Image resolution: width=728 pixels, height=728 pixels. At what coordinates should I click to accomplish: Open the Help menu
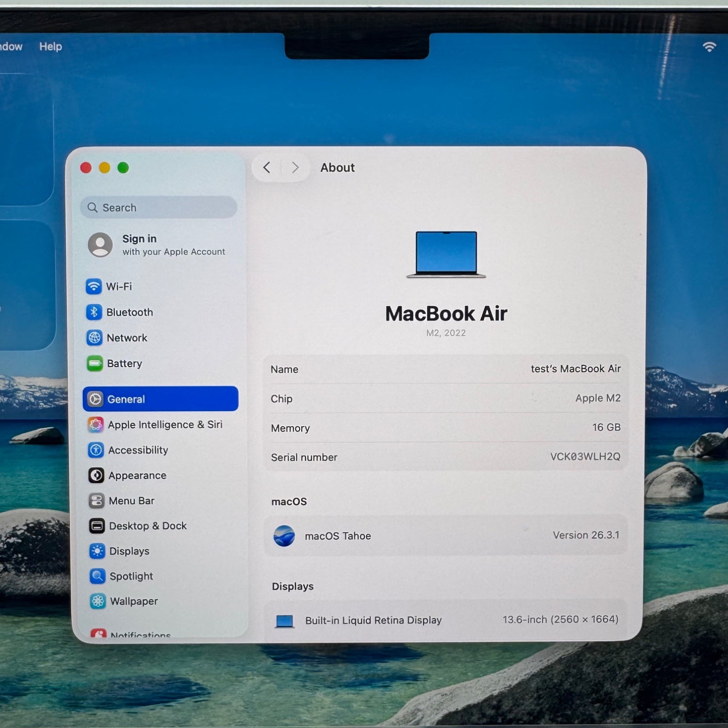(x=50, y=47)
